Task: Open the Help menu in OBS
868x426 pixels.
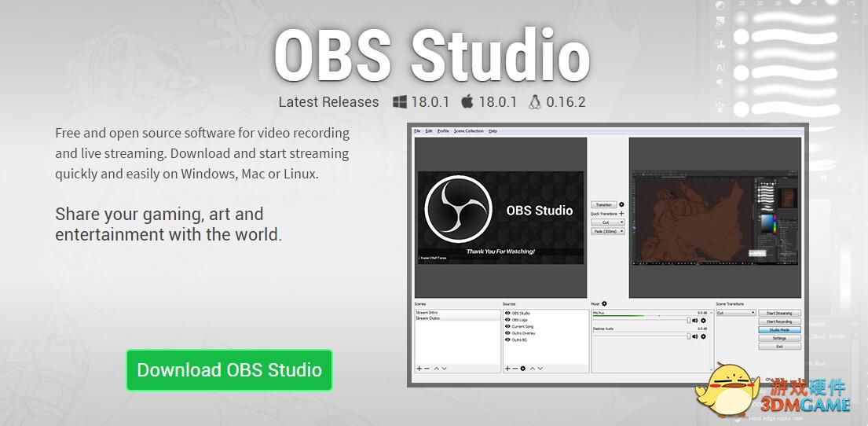Action: pos(493,131)
